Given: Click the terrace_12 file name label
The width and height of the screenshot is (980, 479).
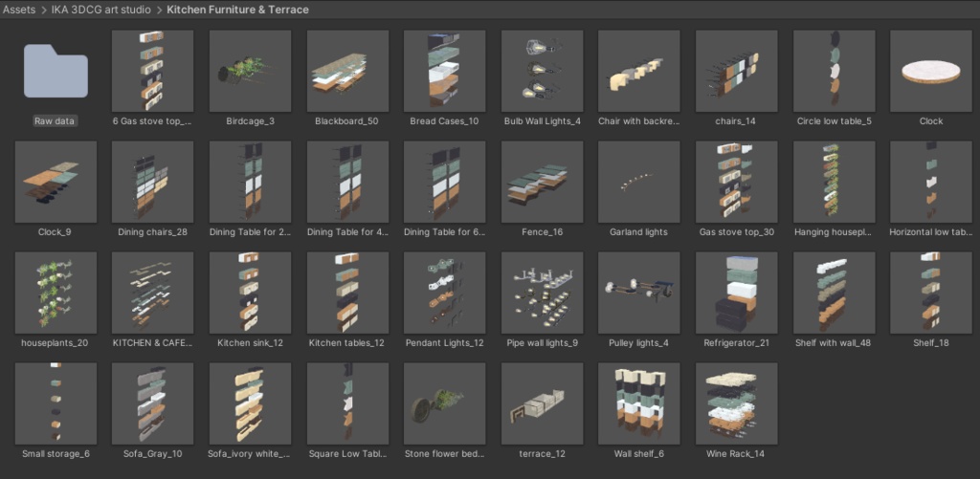Looking at the screenshot, I should pyautogui.click(x=542, y=453).
